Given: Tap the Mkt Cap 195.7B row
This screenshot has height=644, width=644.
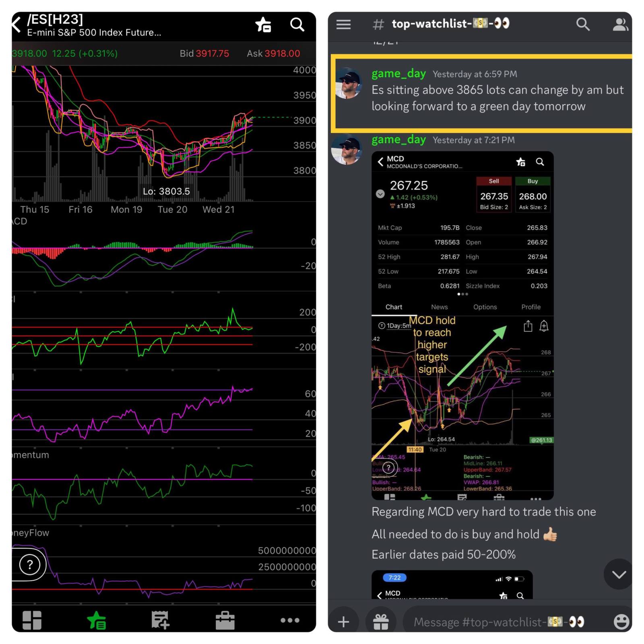Looking at the screenshot, I should [419, 228].
